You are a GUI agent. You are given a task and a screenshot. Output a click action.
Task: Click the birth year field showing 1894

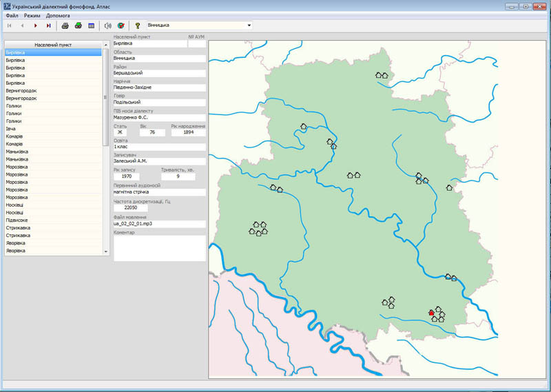tap(188, 132)
